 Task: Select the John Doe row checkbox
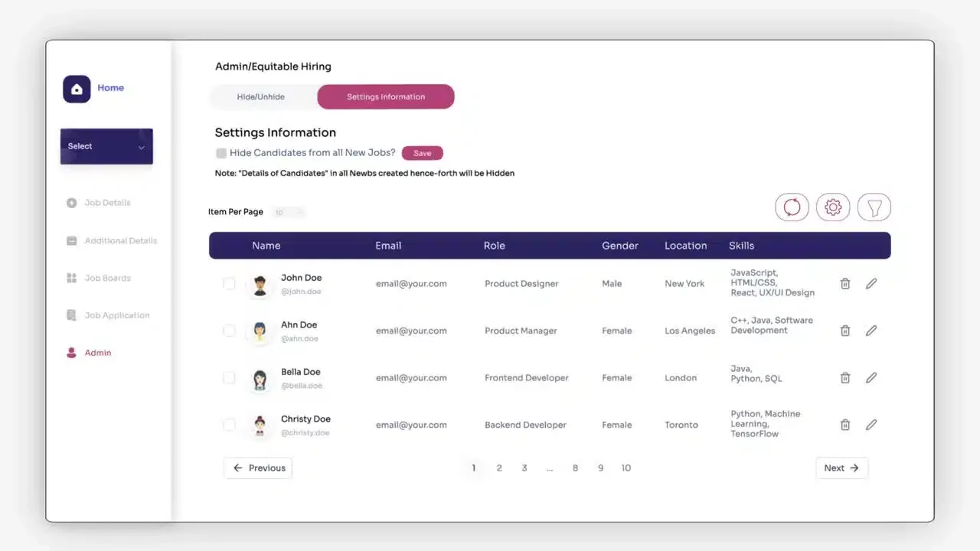229,284
